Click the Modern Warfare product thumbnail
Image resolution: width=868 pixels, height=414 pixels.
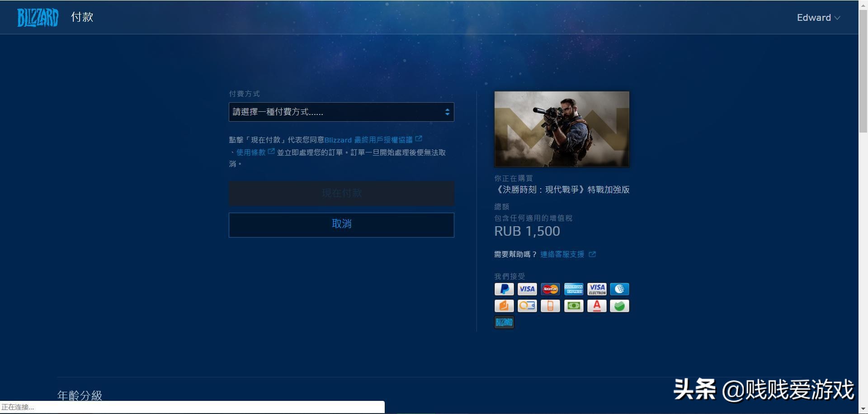click(561, 129)
